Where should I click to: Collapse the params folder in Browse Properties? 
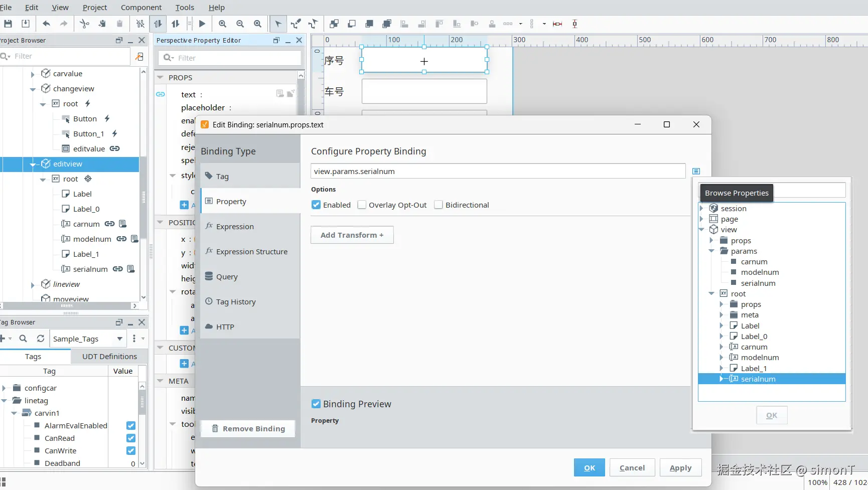pyautogui.click(x=711, y=251)
